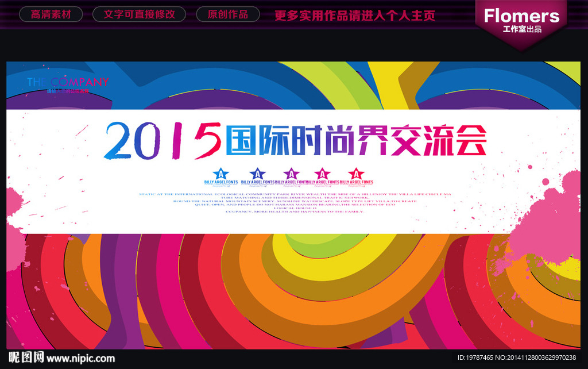This screenshot has width=588, height=369.
Task: Select the light blue star A icon
Action: point(221,174)
